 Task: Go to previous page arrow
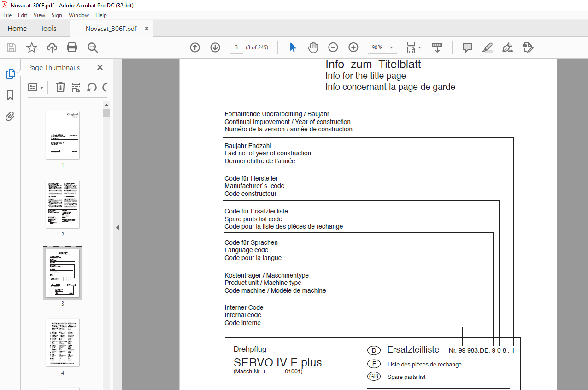(195, 47)
